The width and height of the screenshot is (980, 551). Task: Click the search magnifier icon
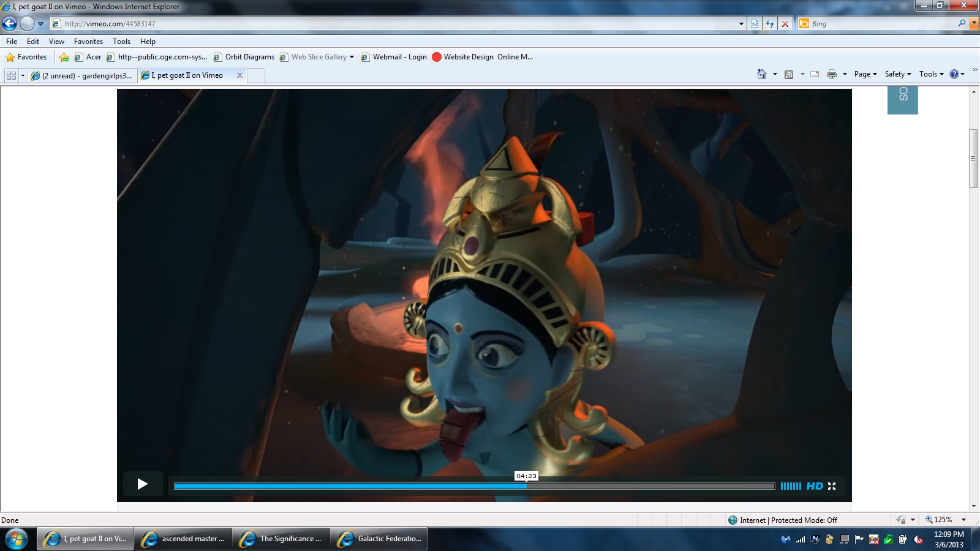point(962,23)
